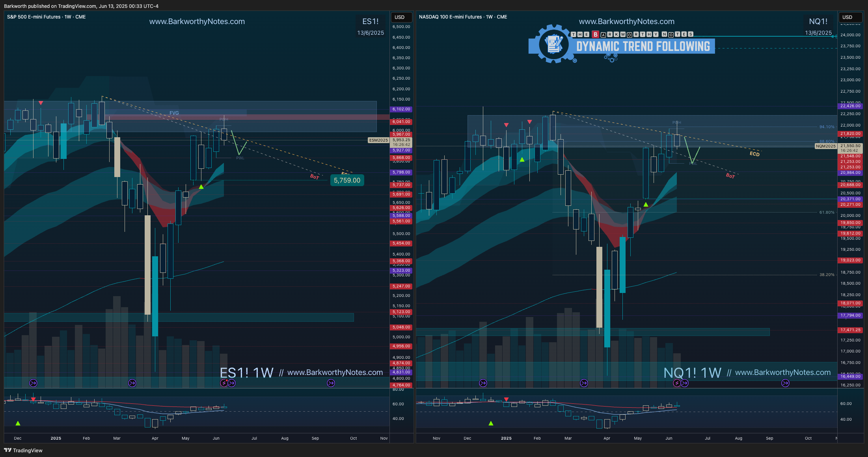Click the 19,023.00 red price level tag

click(x=850, y=260)
